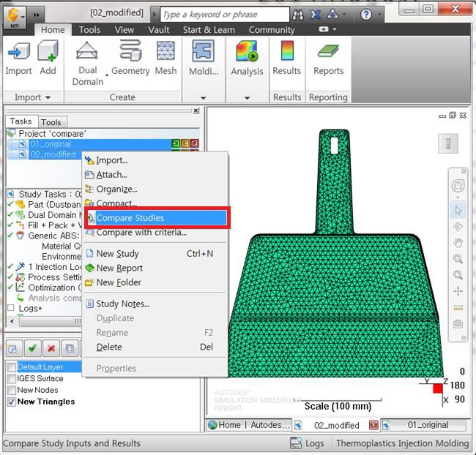
Task: Click the binoculars search icon
Action: click(298, 15)
